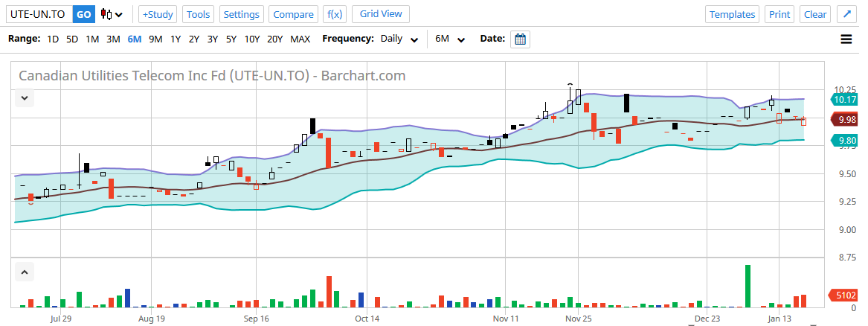The width and height of the screenshot is (868, 326).
Task: Click the Compare button
Action: click(293, 14)
